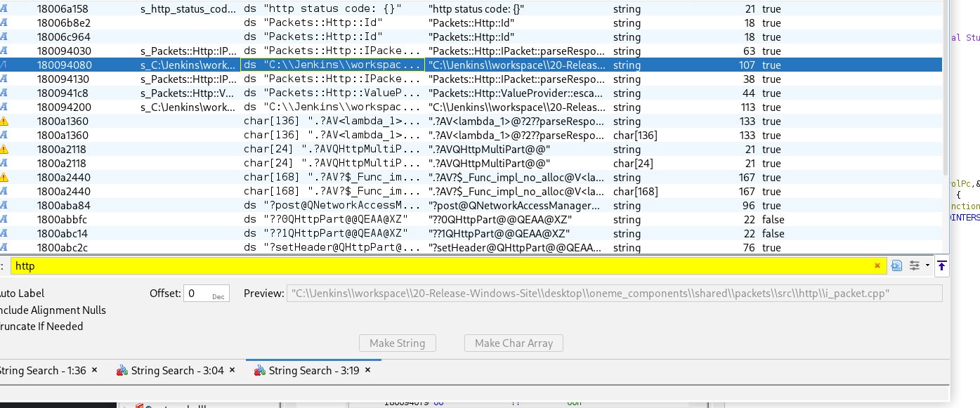Screen dimensions: 980x408
Task: Open the filter options settings icon
Action: tap(914, 265)
